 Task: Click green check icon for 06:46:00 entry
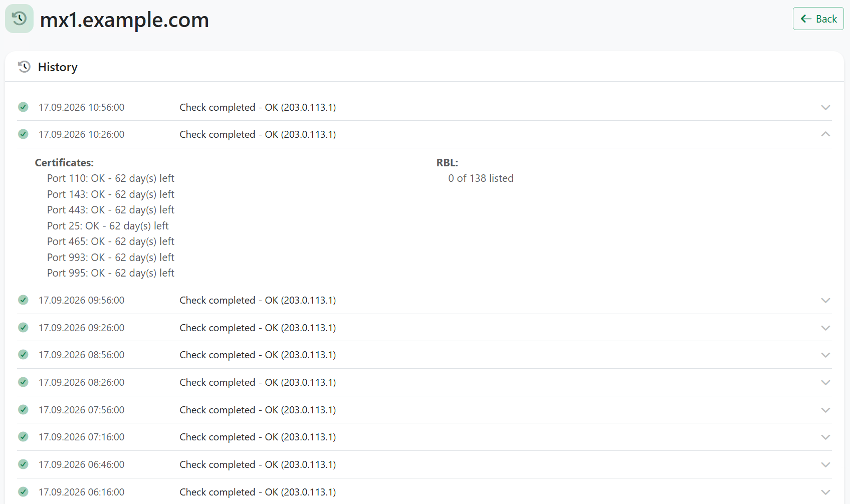23,464
